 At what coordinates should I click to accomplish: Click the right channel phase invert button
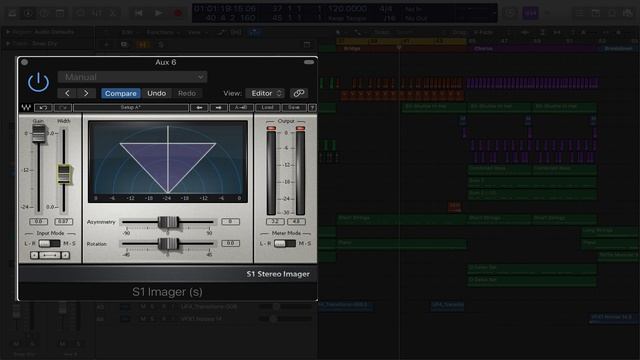65,256
